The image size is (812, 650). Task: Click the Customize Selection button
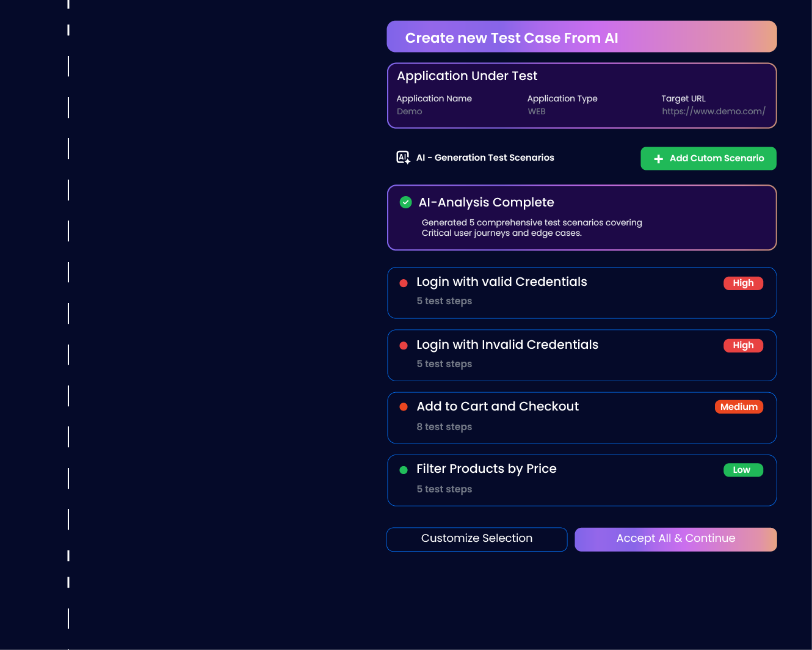coord(477,539)
